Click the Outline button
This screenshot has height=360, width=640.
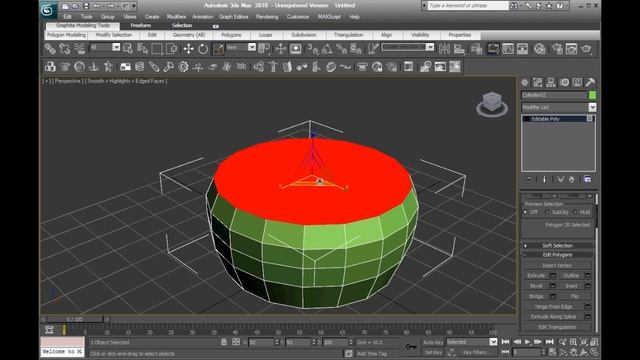[x=571, y=276]
